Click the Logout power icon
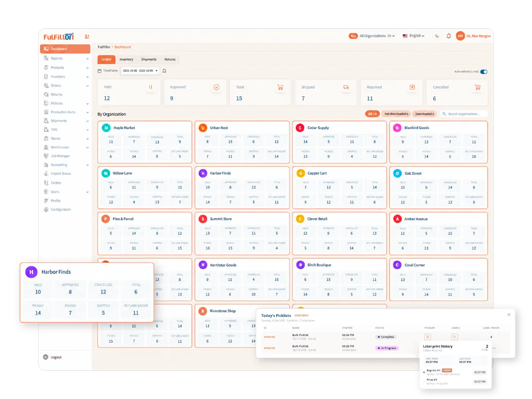 click(45, 357)
